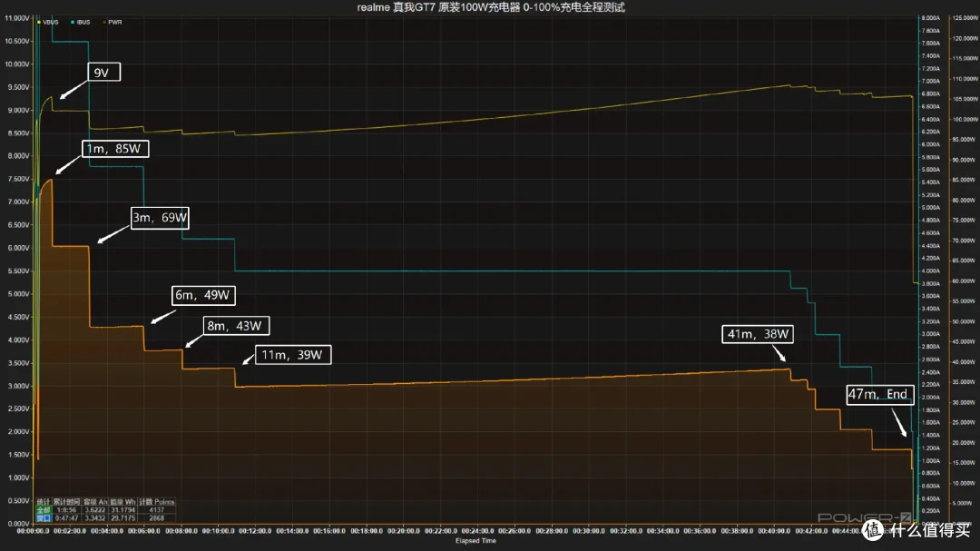Click the 9.000V voltage axis label
This screenshot has width=980, height=551.
17,110
